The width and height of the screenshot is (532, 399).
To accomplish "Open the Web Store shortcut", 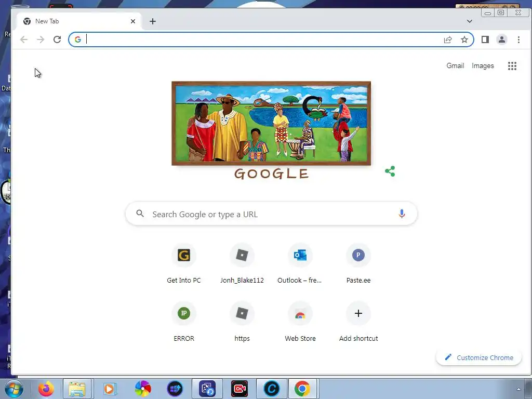I will click(300, 322).
